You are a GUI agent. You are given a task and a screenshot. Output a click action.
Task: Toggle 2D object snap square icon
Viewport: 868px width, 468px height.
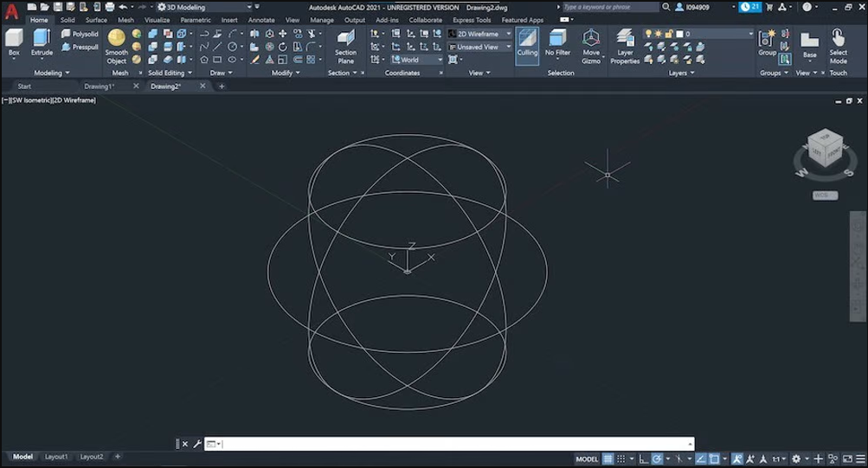pos(714,458)
